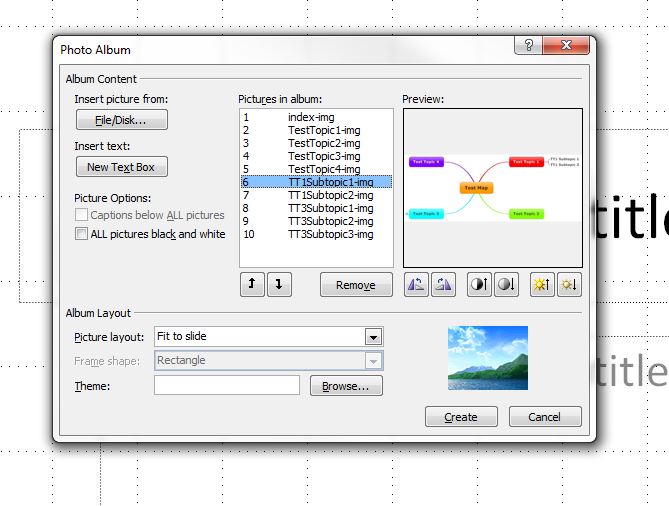Rotate the picture counterclockwise

415,285
